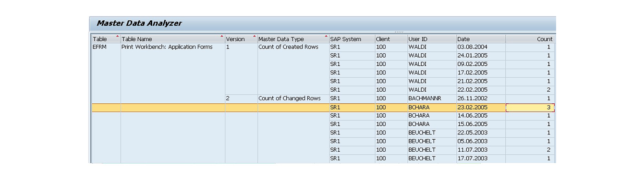Click SR1 in the 03.08.2004 row
This screenshot has width=644, height=182.
tap(352, 47)
